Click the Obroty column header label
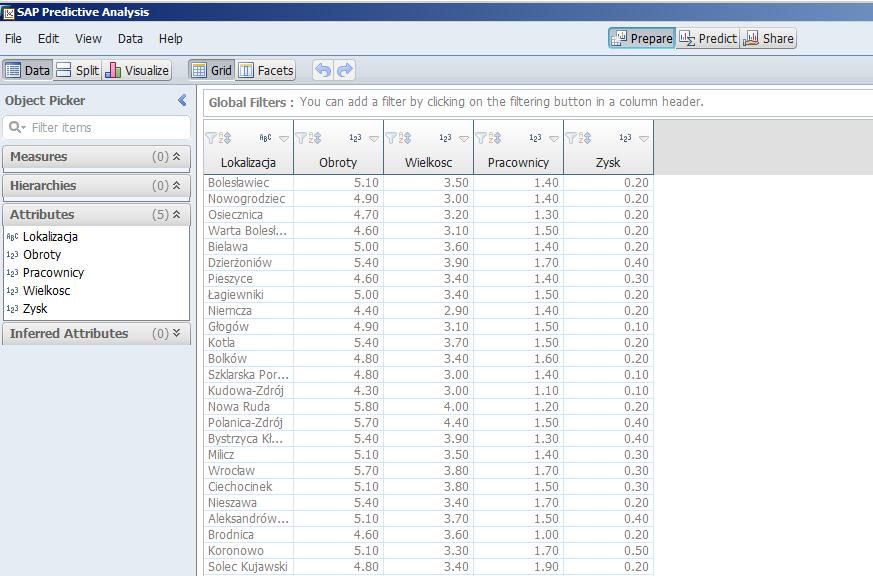Image resolution: width=873 pixels, height=576 pixels. (x=338, y=163)
